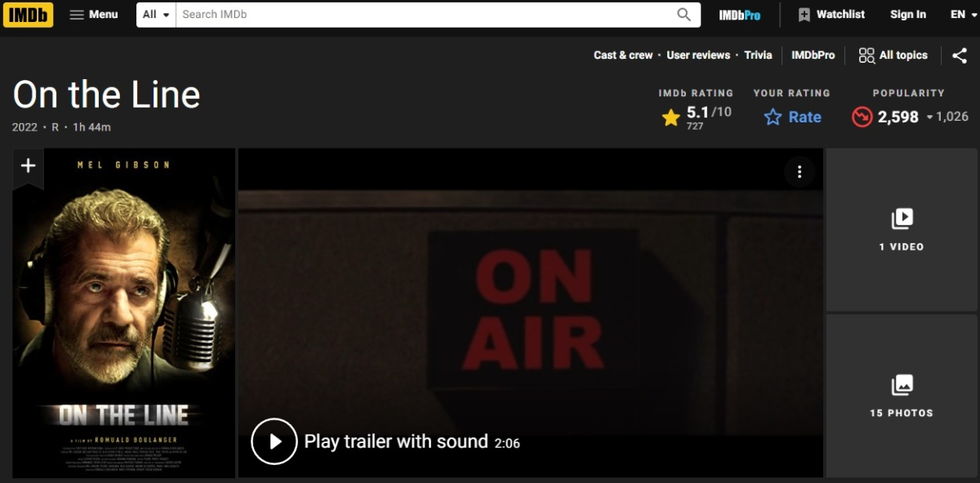Sign In to IMDb
The height and width of the screenshot is (483, 980).
pyautogui.click(x=908, y=15)
